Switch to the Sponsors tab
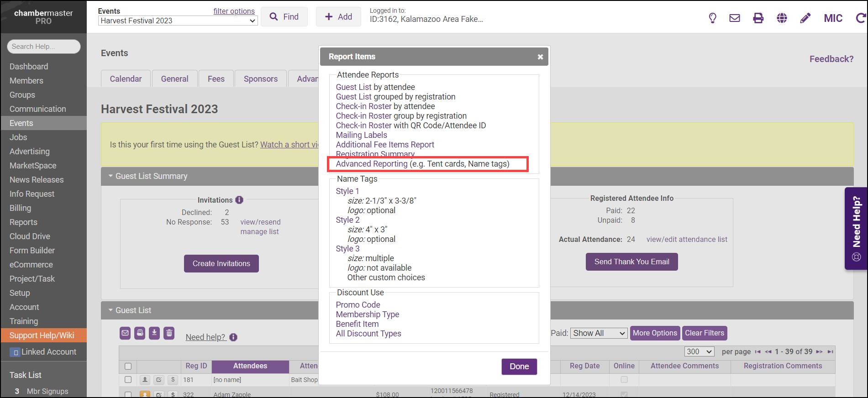This screenshot has width=868, height=398. [260, 79]
